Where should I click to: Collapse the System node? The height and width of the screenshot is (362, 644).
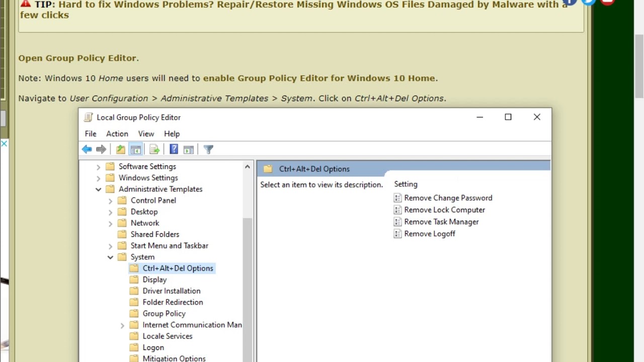pos(110,257)
